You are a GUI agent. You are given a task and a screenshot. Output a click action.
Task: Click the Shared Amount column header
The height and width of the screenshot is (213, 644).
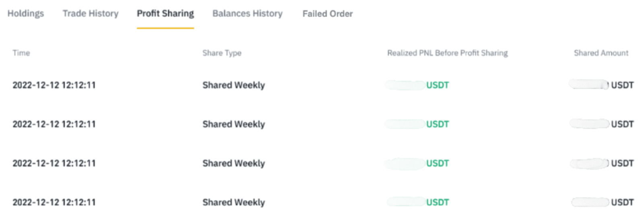(x=601, y=53)
